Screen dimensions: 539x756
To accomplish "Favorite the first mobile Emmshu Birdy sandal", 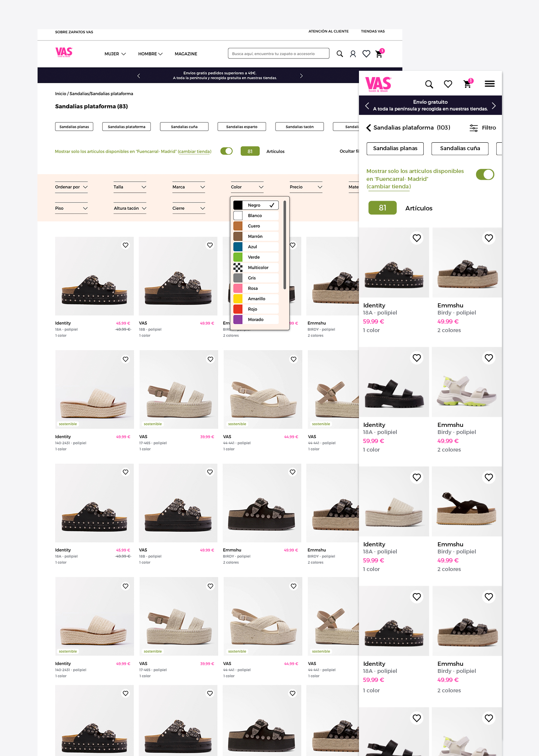I will (489, 238).
